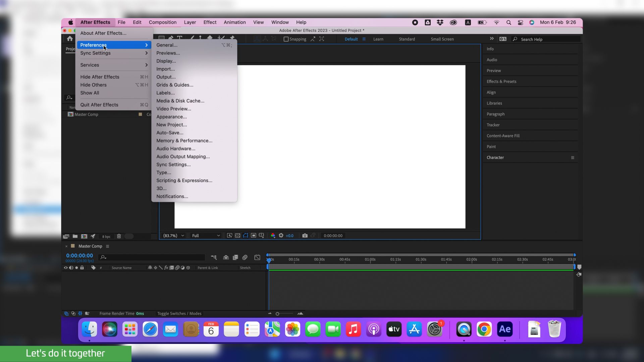The image size is (644, 362).
Task: Open the Graph Editor icon
Action: tap(257, 257)
